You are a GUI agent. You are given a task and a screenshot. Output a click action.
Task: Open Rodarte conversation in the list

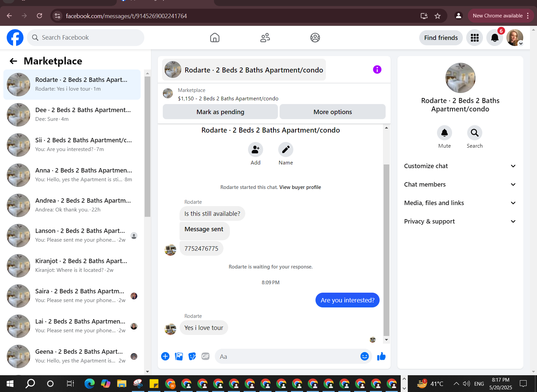point(72,85)
